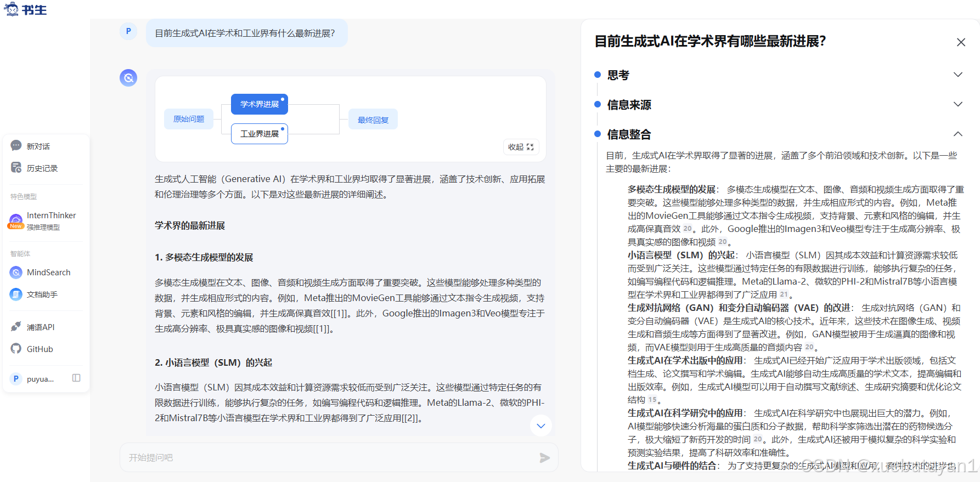Screen dimensions: 980x482
Task: Select the 原始问题 node
Action: coord(189,119)
